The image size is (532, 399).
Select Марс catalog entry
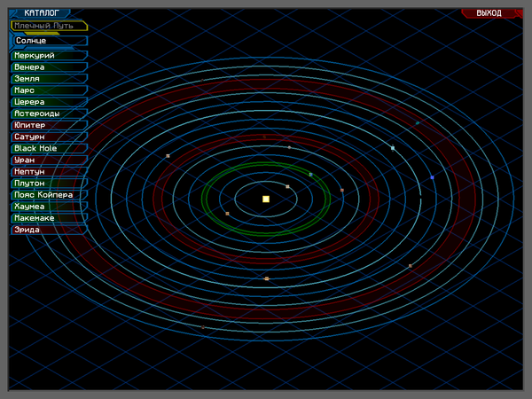pos(49,90)
